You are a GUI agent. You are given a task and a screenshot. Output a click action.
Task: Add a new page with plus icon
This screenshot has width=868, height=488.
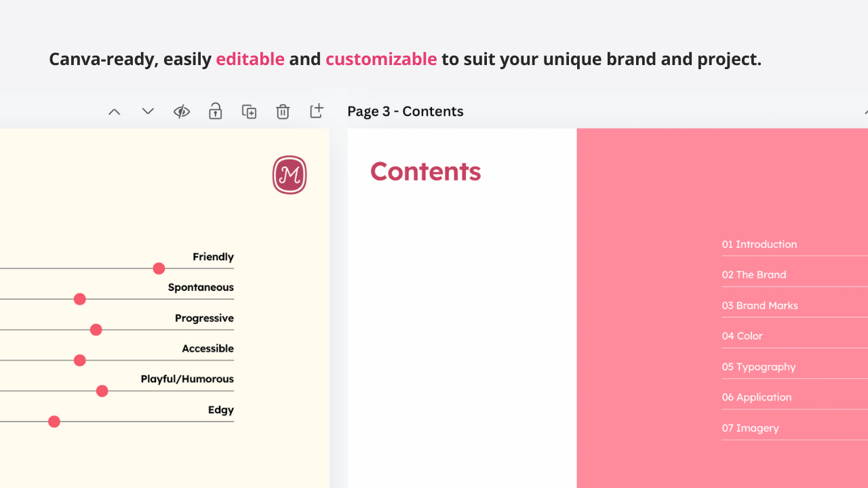click(317, 111)
